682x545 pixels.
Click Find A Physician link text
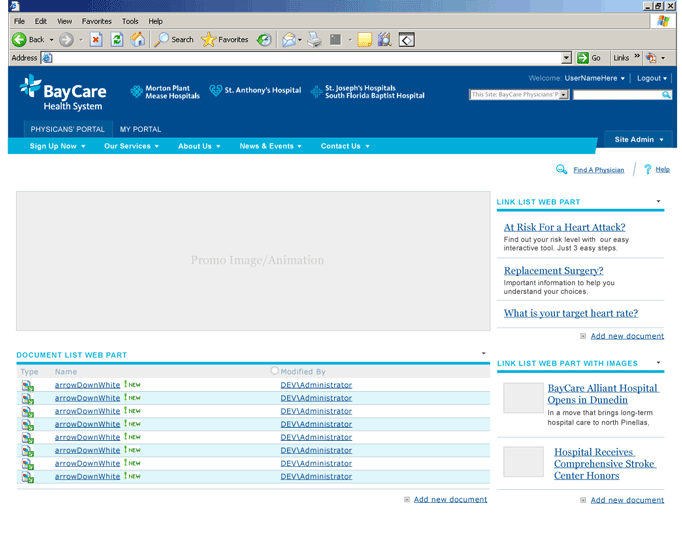click(x=598, y=170)
